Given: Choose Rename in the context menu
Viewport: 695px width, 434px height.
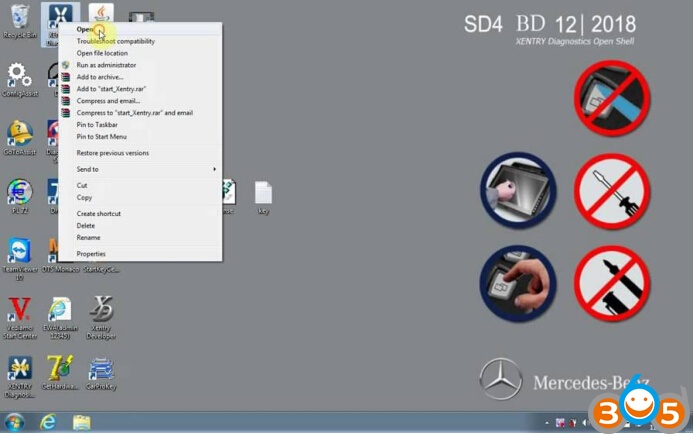Looking at the screenshot, I should pyautogui.click(x=141, y=238).
